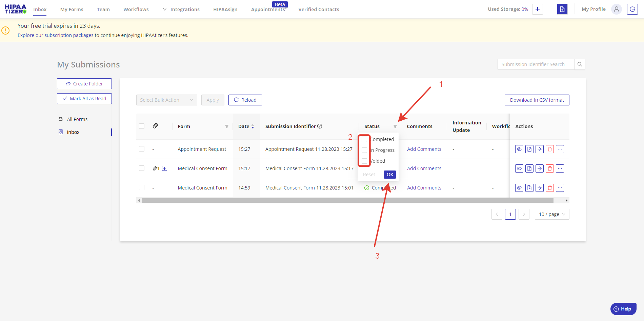Viewport: 644px width, 321px height.
Task: Click the paperclip attachment column header icon
Action: point(156,126)
